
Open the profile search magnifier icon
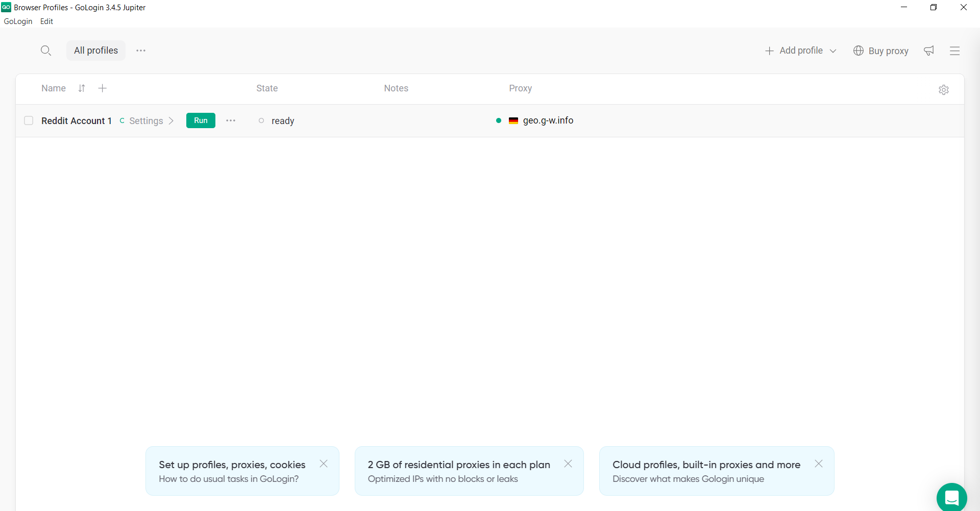46,51
